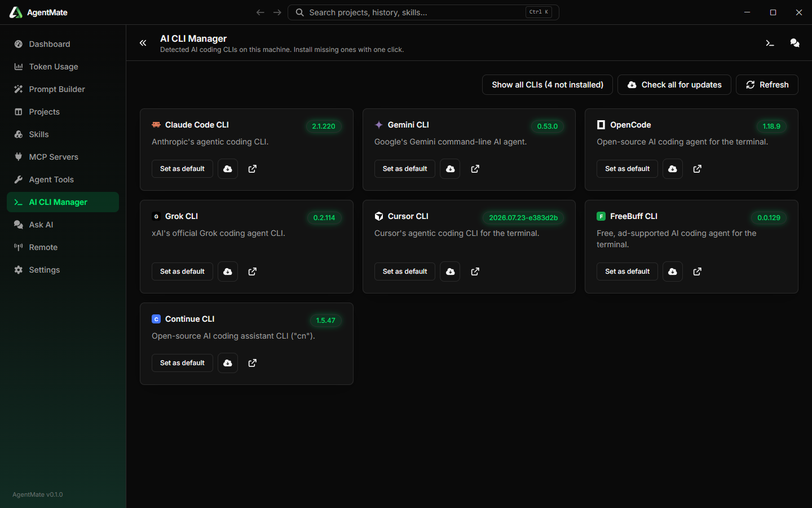Set Claude Code CLI as default
Viewport: 812px width, 508px height.
(x=182, y=169)
